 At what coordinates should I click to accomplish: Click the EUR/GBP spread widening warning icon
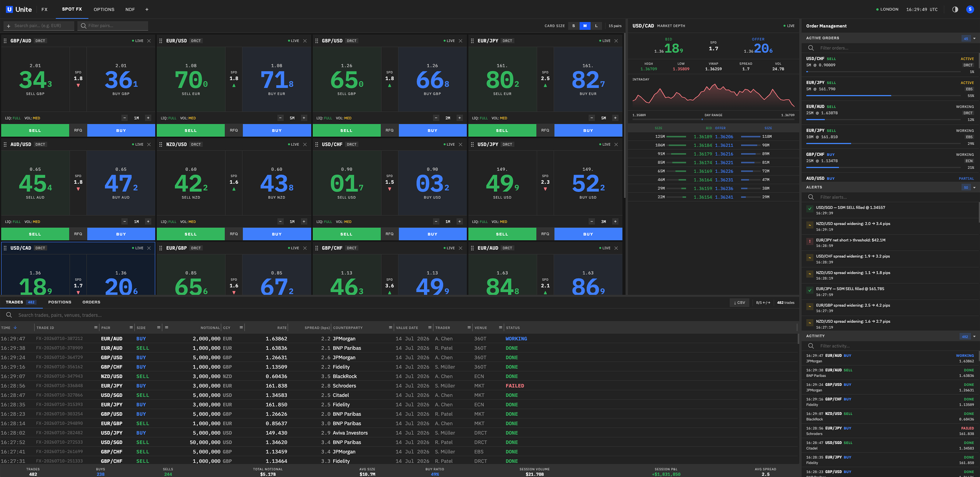click(x=809, y=307)
